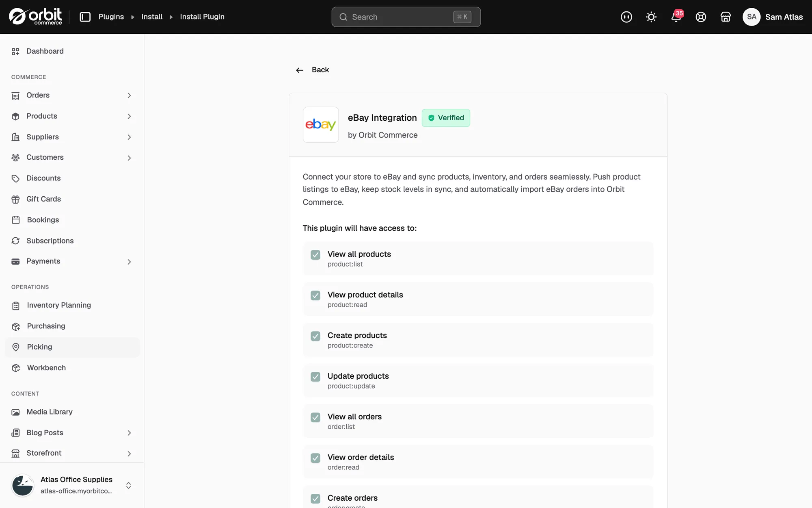Viewport: 812px width, 508px height.
Task: Open Purchasing in sidebar
Action: (72, 326)
